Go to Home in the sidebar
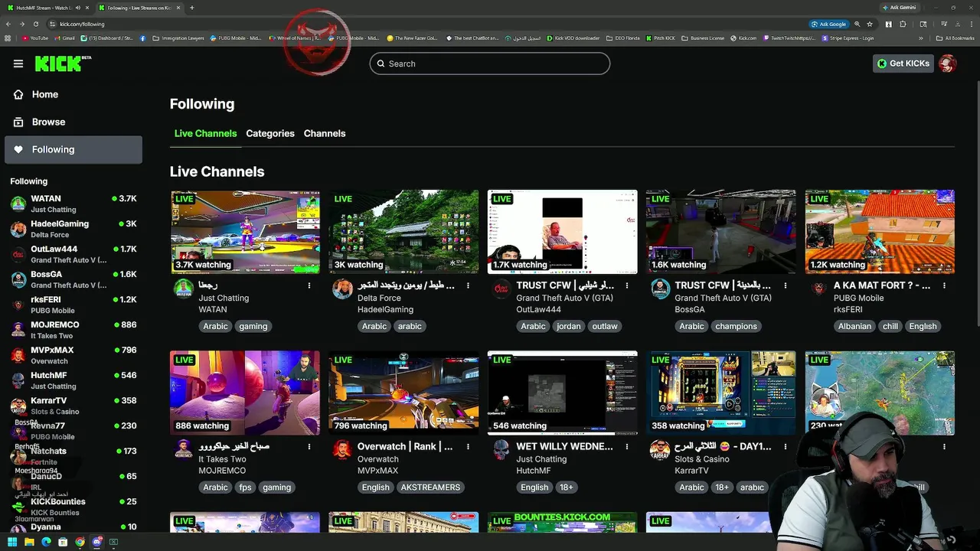The image size is (980, 551). click(73, 94)
